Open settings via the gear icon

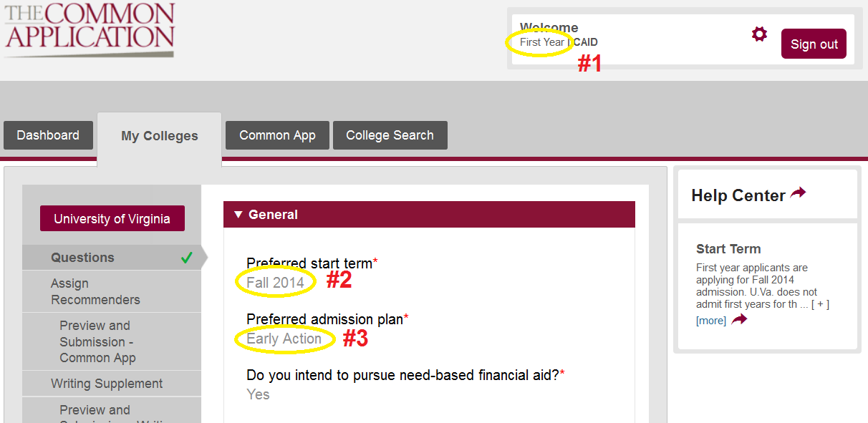click(x=759, y=34)
